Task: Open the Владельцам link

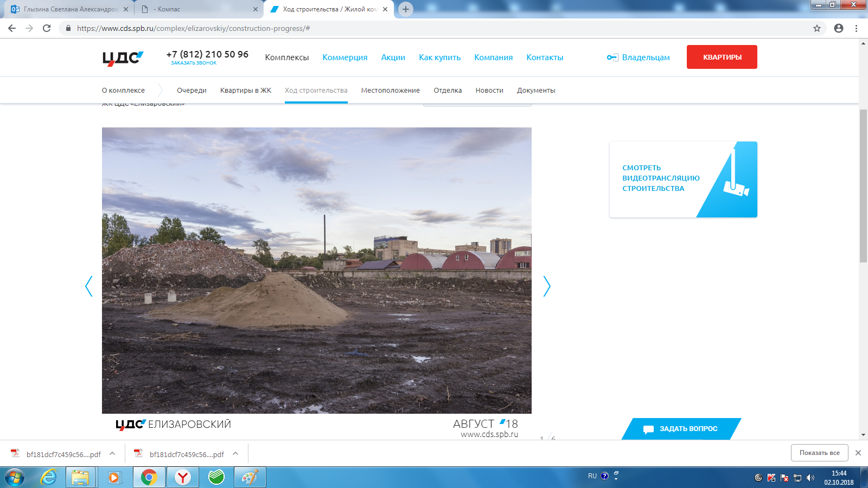Action: (639, 57)
